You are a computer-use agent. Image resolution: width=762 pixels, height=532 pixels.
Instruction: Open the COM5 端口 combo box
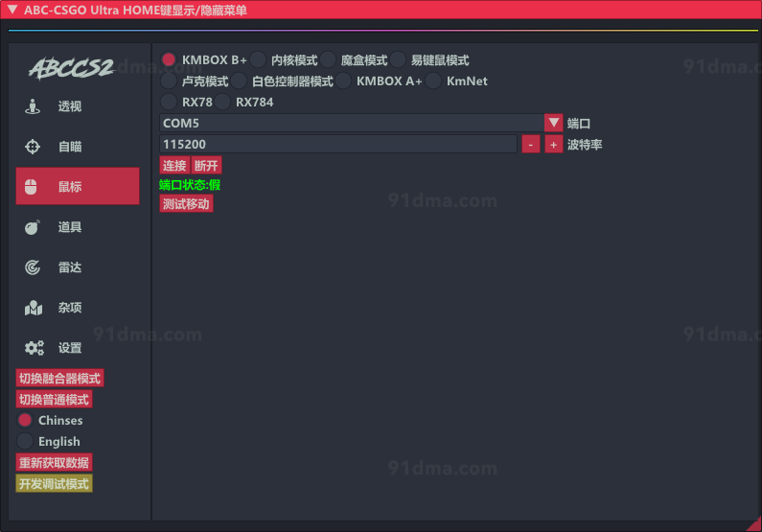coord(351,123)
